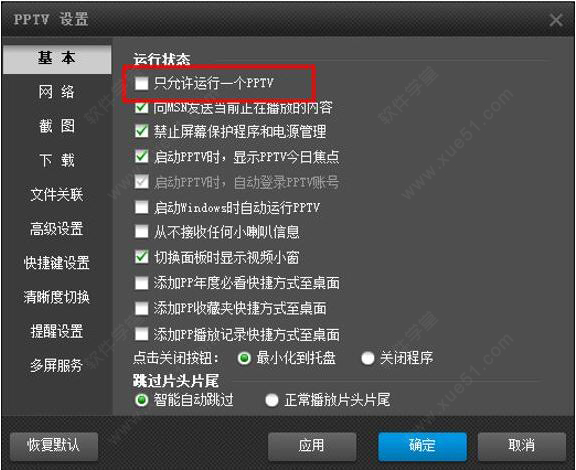Choose 智能自动跳过 radio button

[141, 400]
